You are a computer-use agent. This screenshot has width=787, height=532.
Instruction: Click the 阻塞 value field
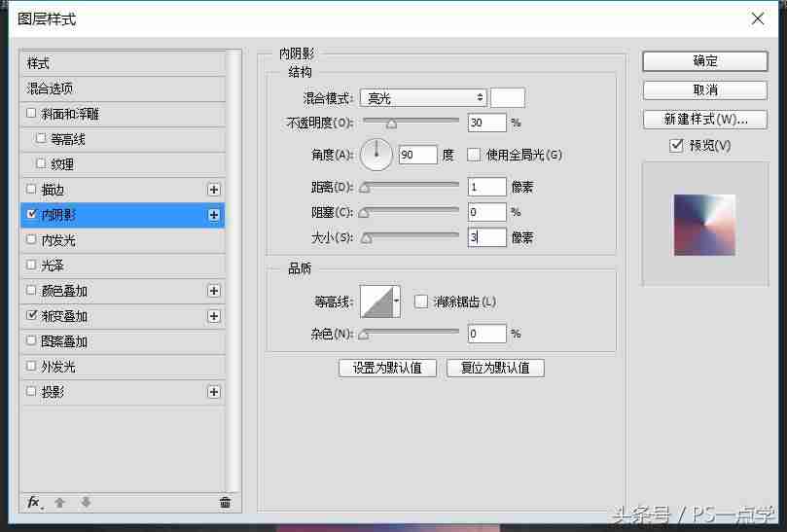click(486, 212)
